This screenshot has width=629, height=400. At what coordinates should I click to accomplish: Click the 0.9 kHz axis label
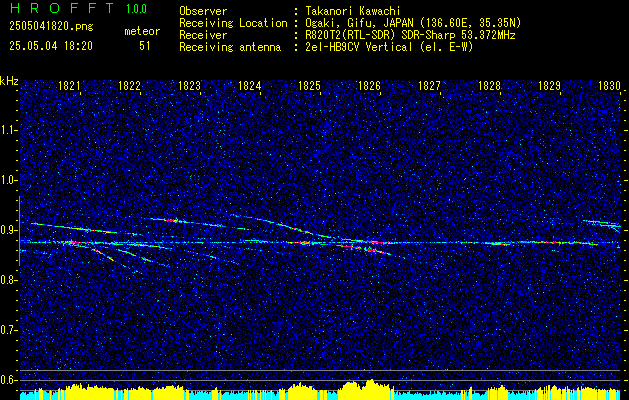point(9,230)
